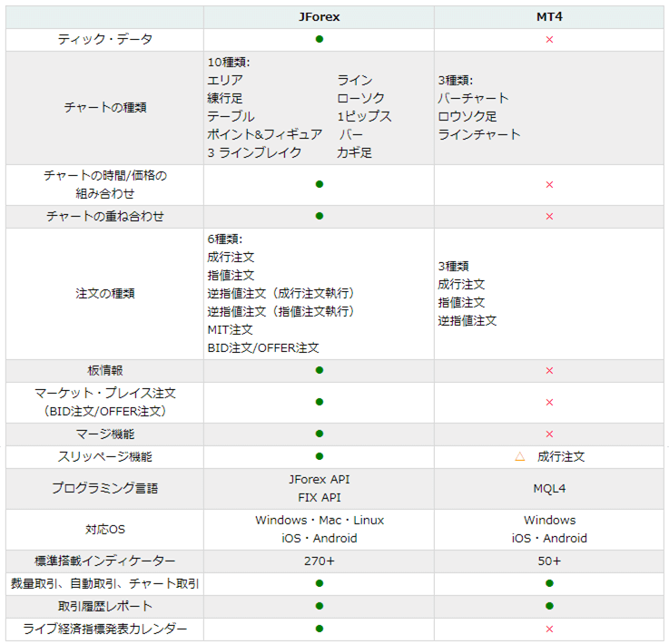Image resolution: width=669 pixels, height=644 pixels.
Task: Click the カギ足 chart type
Action: pos(354,152)
